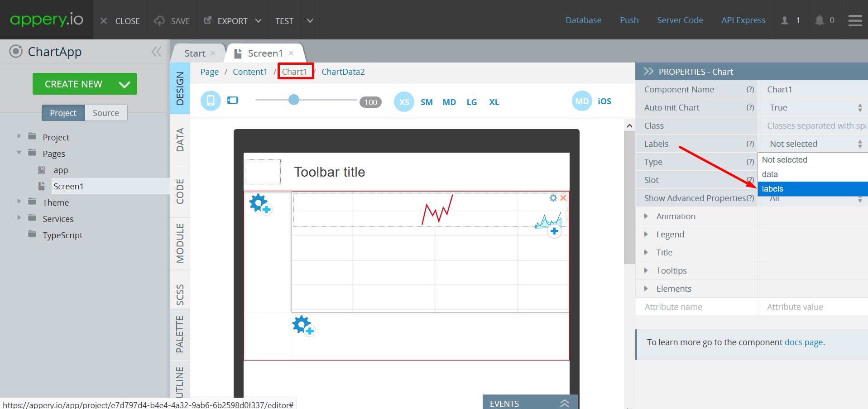Screen dimensions: 868x409
Task: Switch to portrait phone orientation icon
Action: [x=211, y=101]
